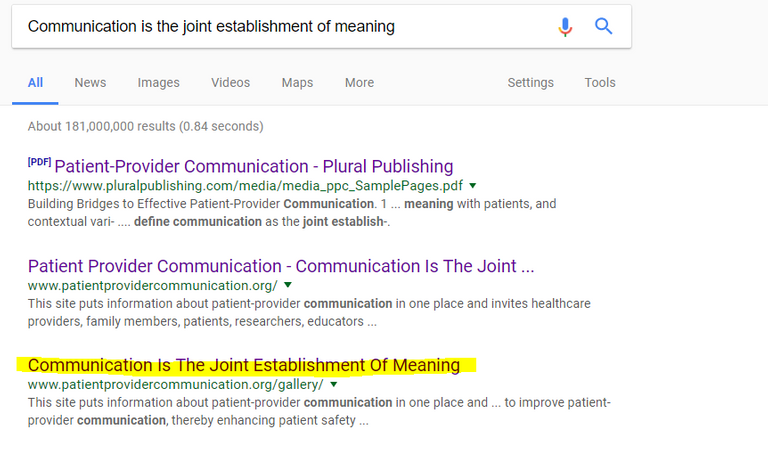The width and height of the screenshot is (768, 453).
Task: Open dropdown arrow after patientprovidercommunication.org/ URL
Action: pos(288,285)
